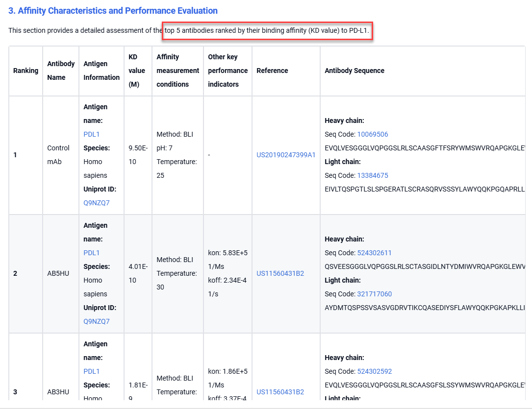Click the Antibody Sequence column header
Viewport: 532px width, 409px height.
pyautogui.click(x=355, y=71)
